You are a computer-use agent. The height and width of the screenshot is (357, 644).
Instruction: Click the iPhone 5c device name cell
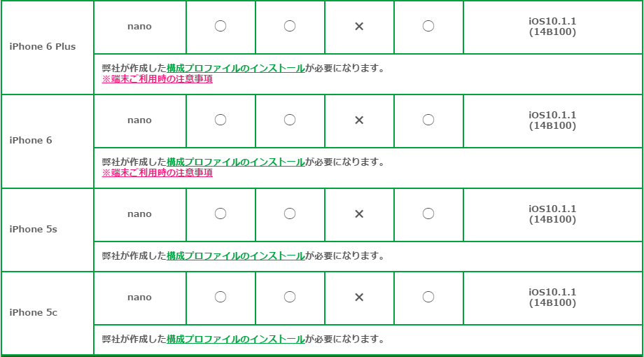(x=48, y=313)
